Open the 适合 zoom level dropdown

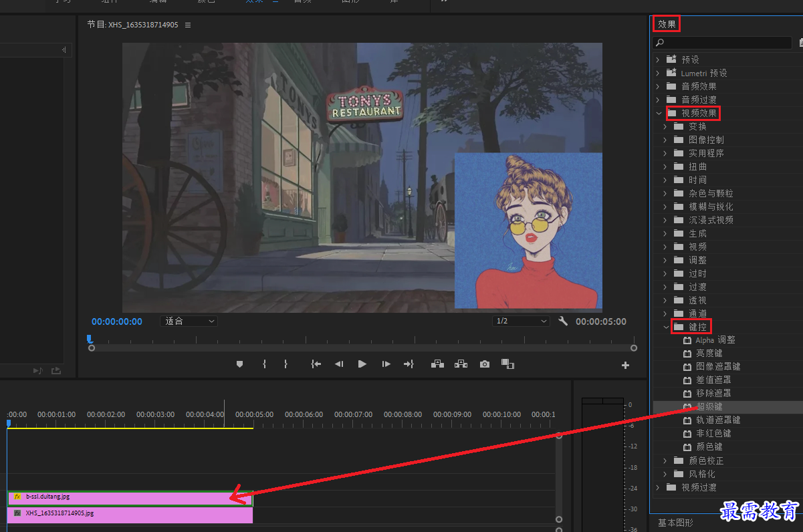click(190, 321)
